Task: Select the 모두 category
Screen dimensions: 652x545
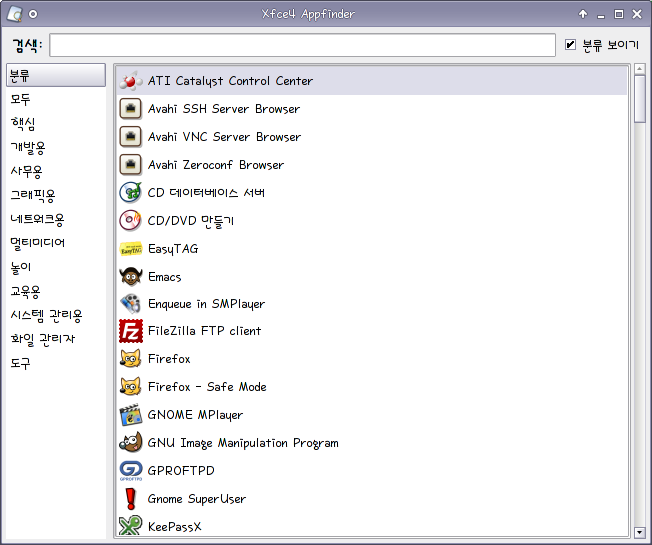Action: 20,99
